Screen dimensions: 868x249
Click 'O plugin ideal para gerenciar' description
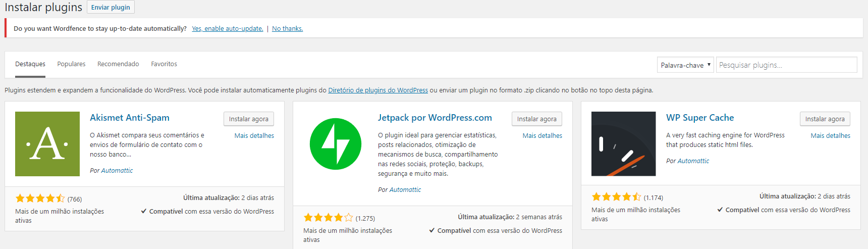point(438,155)
